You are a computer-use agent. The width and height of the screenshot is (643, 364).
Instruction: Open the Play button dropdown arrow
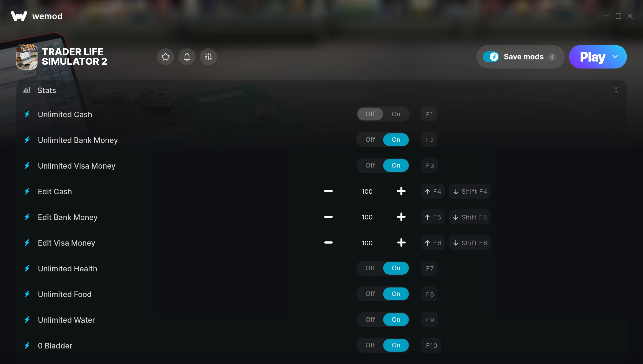click(615, 57)
